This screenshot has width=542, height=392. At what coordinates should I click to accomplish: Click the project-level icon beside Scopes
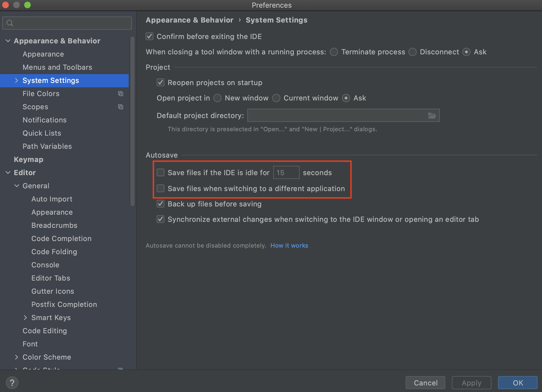(x=120, y=107)
